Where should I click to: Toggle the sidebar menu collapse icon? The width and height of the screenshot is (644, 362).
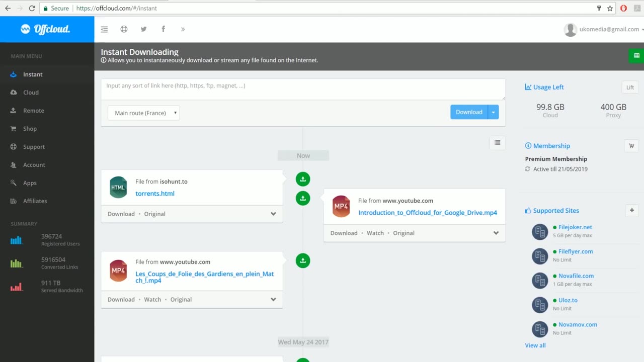tap(104, 29)
